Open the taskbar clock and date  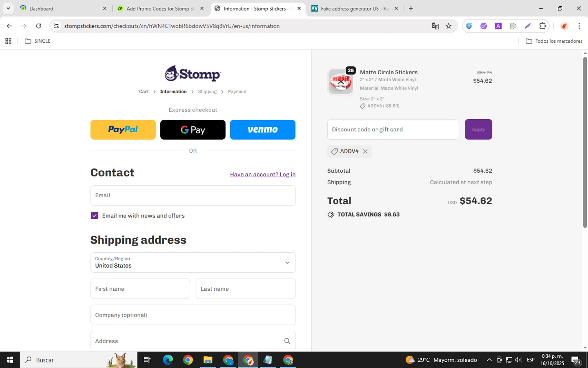point(552,360)
